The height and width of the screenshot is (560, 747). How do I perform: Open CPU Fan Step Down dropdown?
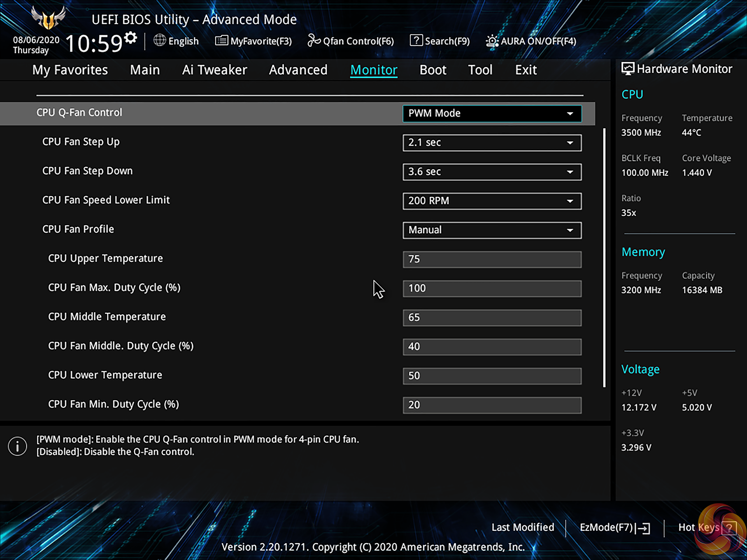click(492, 172)
